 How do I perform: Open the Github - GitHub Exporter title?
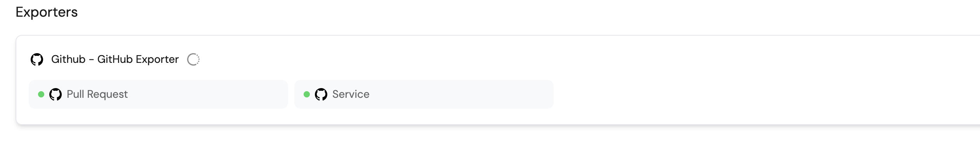point(115,59)
